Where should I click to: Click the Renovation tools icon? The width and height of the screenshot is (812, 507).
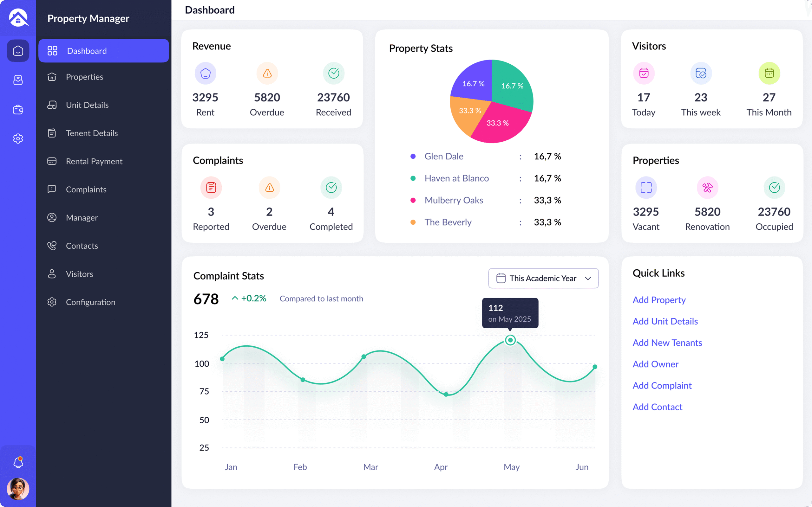point(707,188)
